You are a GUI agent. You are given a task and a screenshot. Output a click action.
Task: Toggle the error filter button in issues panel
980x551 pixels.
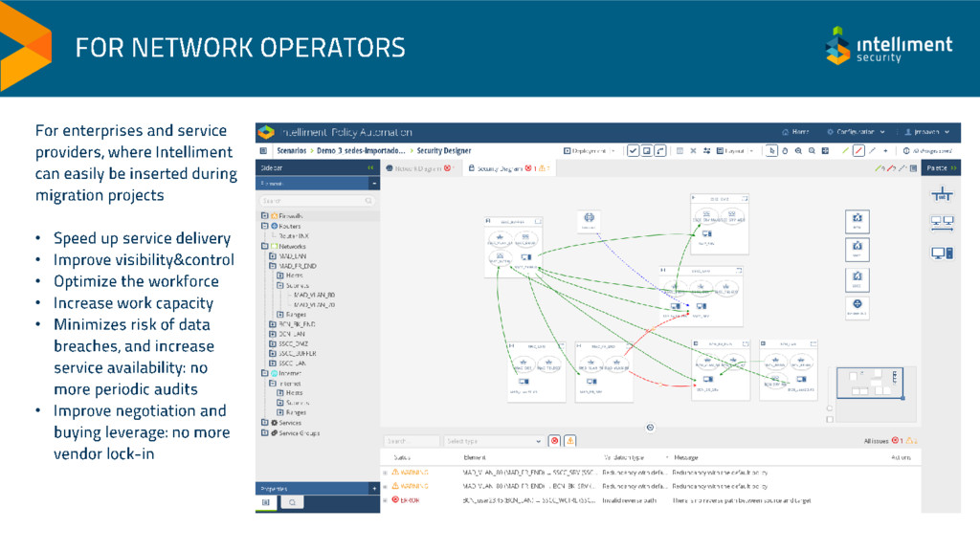(554, 440)
